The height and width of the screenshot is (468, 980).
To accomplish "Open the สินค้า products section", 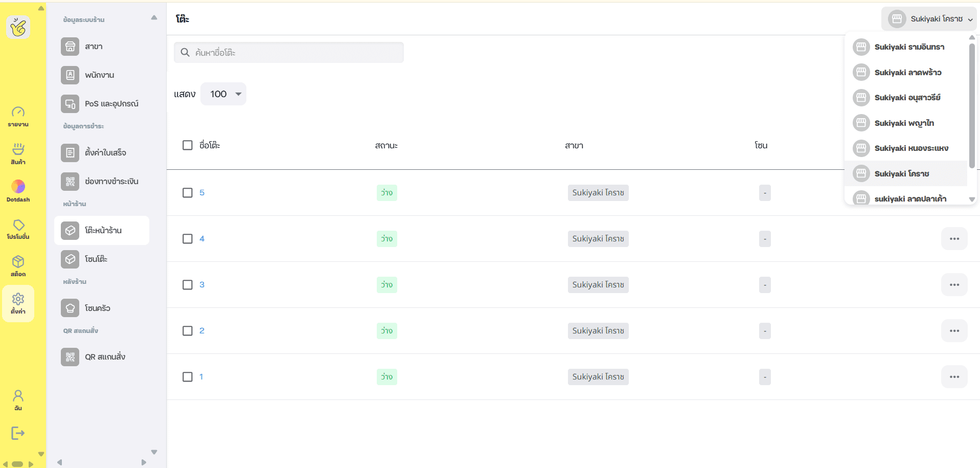I will click(x=18, y=154).
